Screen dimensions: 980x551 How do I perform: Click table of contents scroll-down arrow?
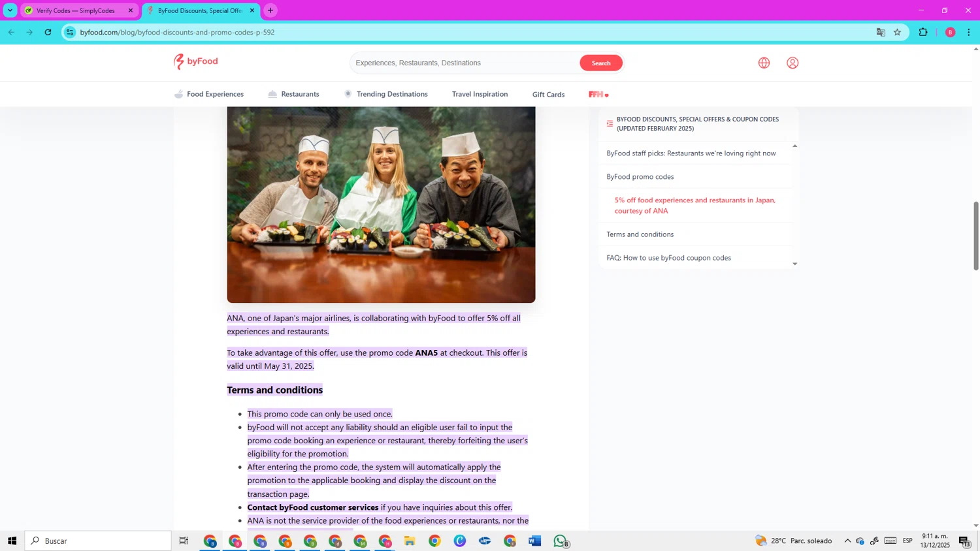(795, 264)
